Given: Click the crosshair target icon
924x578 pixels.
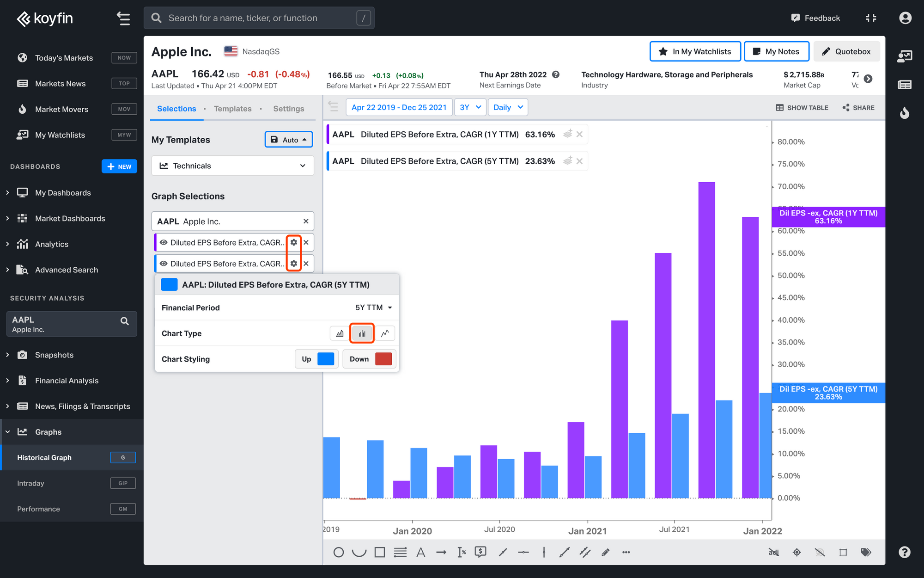Looking at the screenshot, I should 796,552.
